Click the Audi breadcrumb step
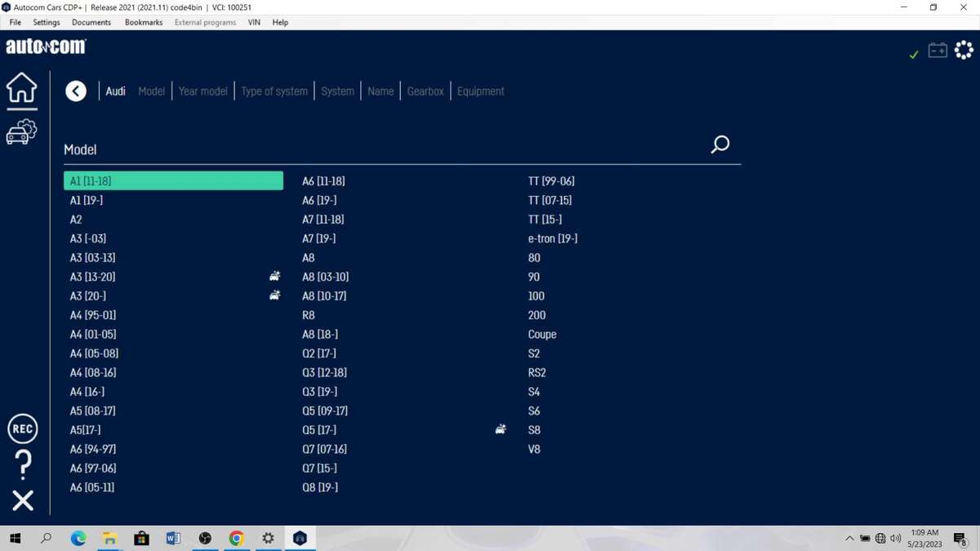Viewport: 980px width, 551px height. click(x=115, y=91)
